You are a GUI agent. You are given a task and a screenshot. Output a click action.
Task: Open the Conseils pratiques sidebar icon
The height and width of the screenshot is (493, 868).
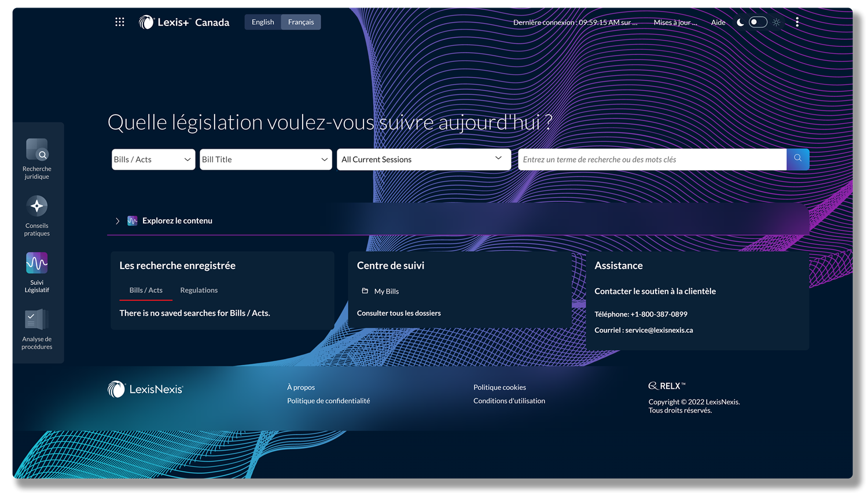click(x=37, y=207)
